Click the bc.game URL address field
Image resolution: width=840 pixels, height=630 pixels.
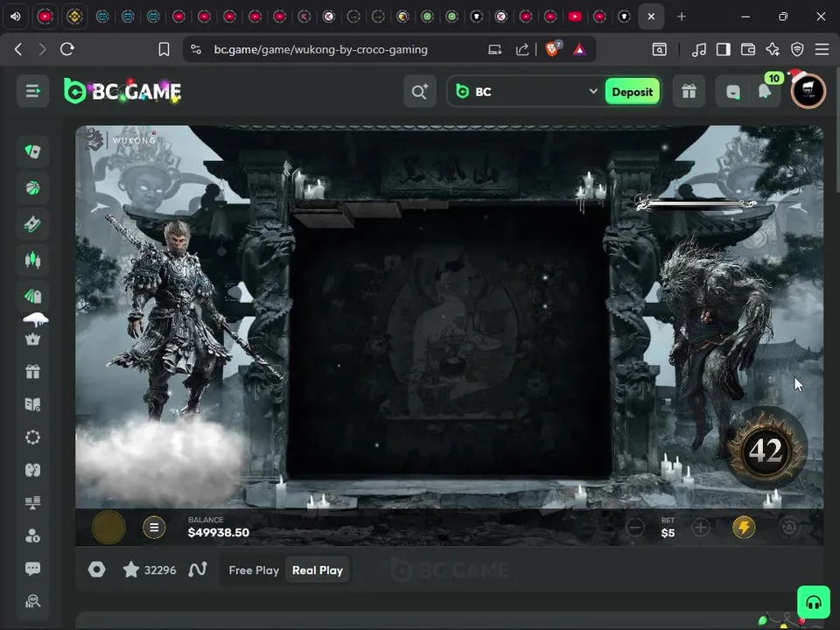321,49
